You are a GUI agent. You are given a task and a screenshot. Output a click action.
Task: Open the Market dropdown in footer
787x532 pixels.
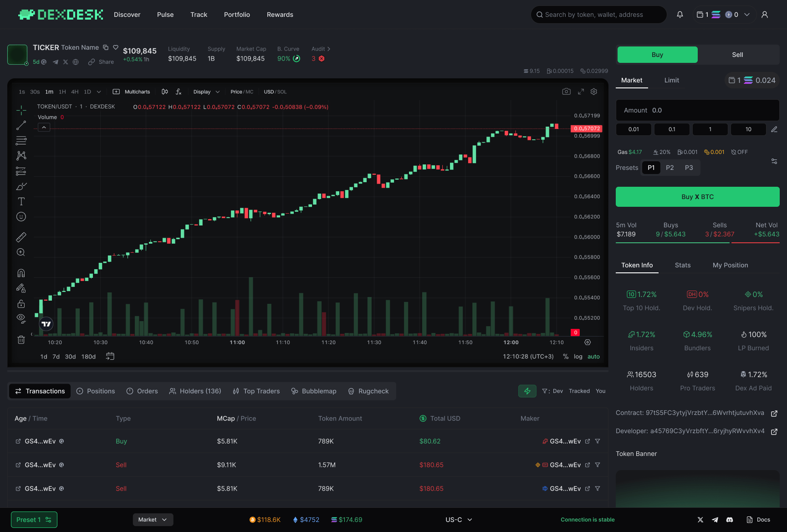tap(153, 520)
